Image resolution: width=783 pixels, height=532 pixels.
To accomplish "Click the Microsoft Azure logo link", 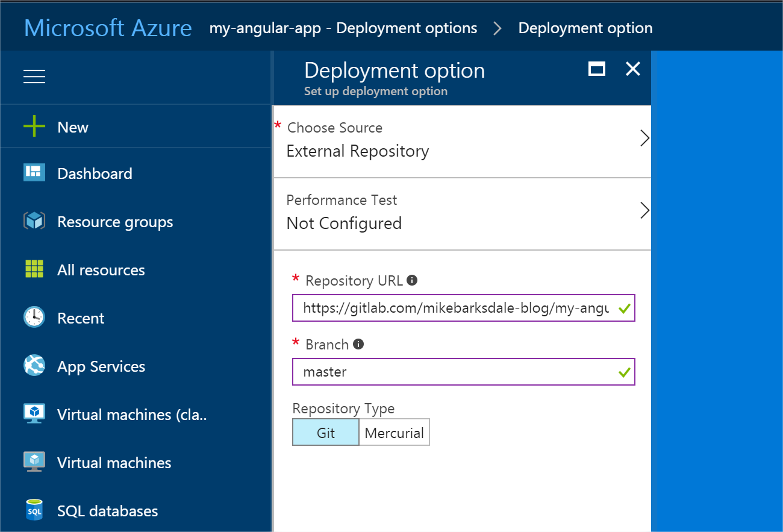I will click(108, 28).
